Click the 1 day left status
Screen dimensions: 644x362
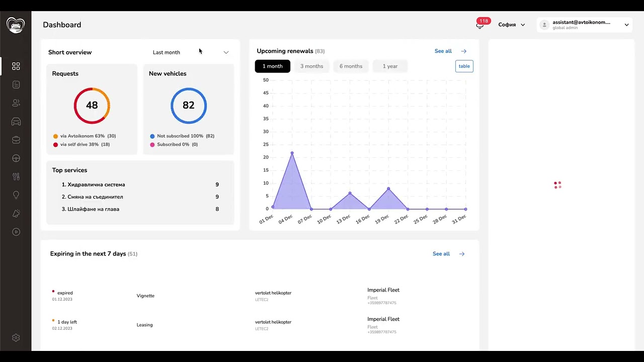tap(64, 325)
